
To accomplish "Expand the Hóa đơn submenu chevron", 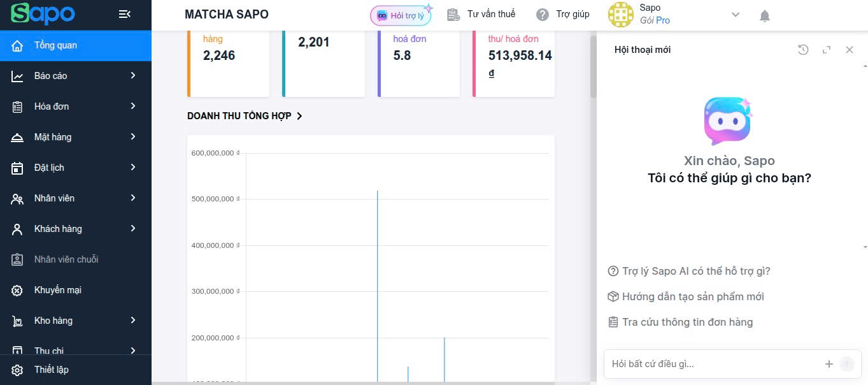I will (133, 106).
